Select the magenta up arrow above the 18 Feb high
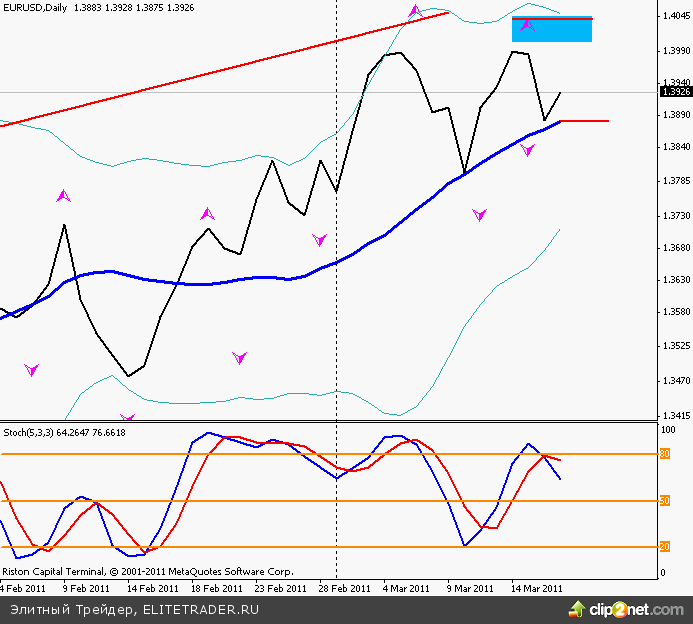 tap(208, 213)
